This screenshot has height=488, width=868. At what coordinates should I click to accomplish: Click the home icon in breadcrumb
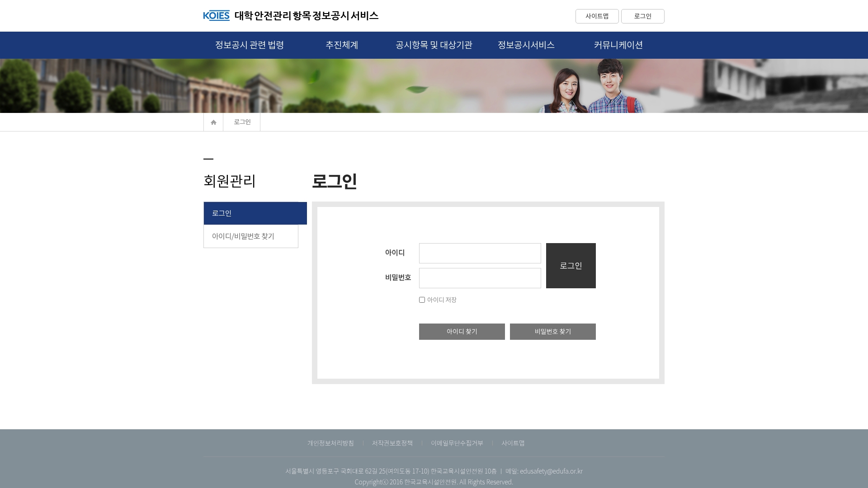click(213, 122)
